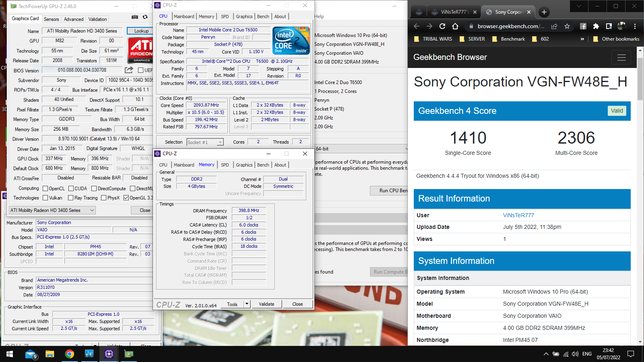Click BIOS version share/export icon in GPU-Z
Image resolution: width=644 pixels, height=362 pixels.
(129, 70)
